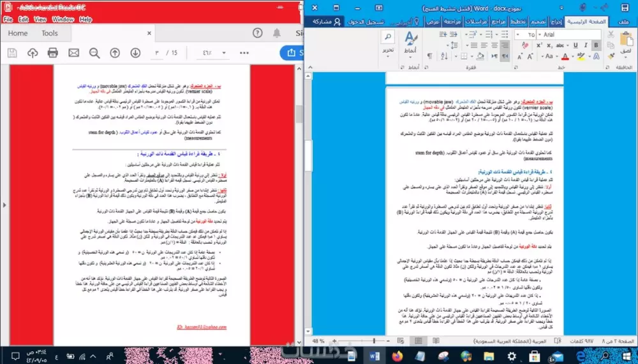This screenshot has height=364, width=638.
Task: Open Acrobat Window menu
Action: point(63,19)
